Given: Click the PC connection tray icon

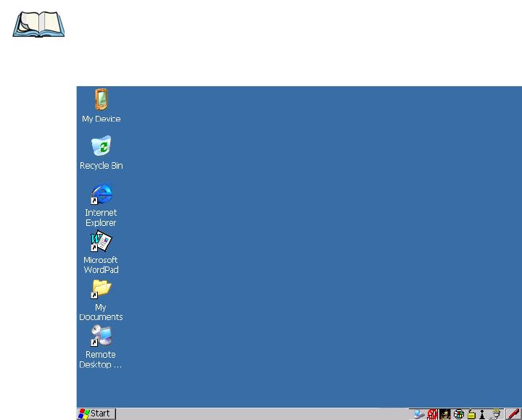Looking at the screenshot, I should click(419, 414).
